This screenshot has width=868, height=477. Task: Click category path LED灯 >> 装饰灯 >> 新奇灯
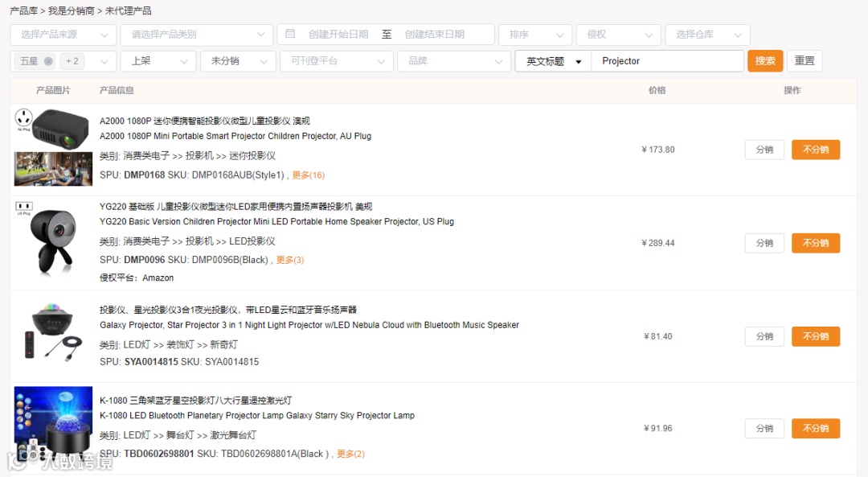click(x=180, y=344)
